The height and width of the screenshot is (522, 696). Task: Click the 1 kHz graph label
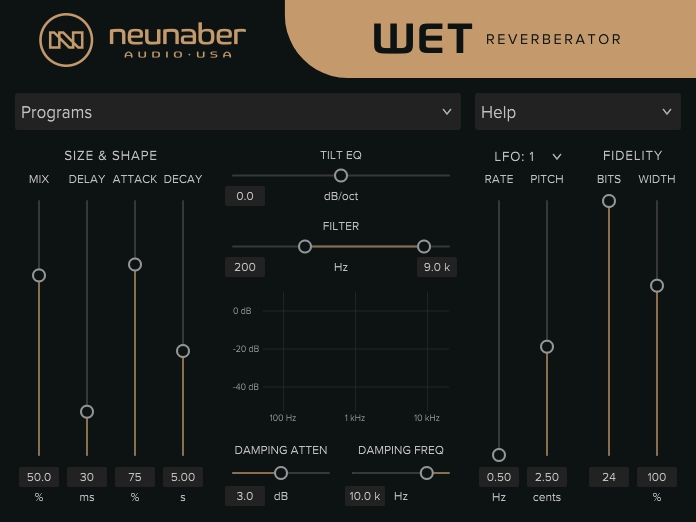(355, 418)
